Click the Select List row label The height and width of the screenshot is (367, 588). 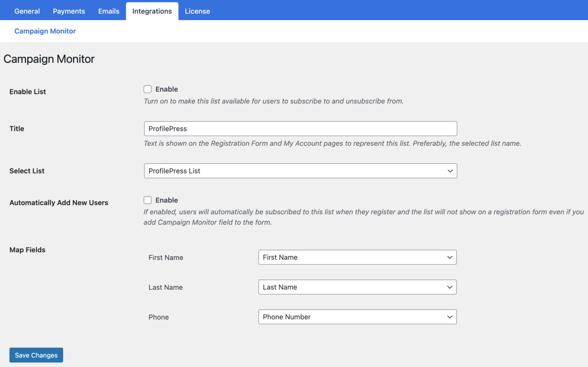tap(27, 171)
